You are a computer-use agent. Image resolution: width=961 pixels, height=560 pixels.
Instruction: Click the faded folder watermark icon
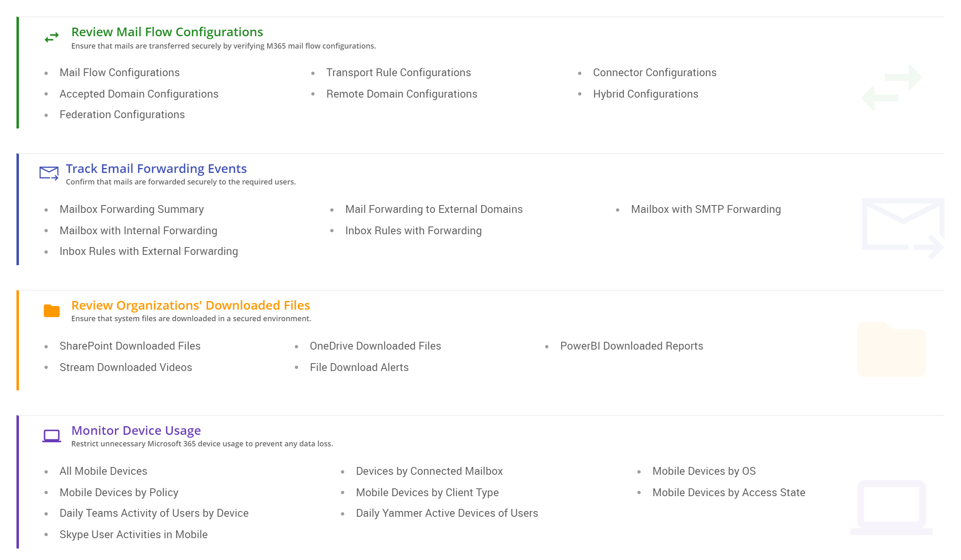891,349
